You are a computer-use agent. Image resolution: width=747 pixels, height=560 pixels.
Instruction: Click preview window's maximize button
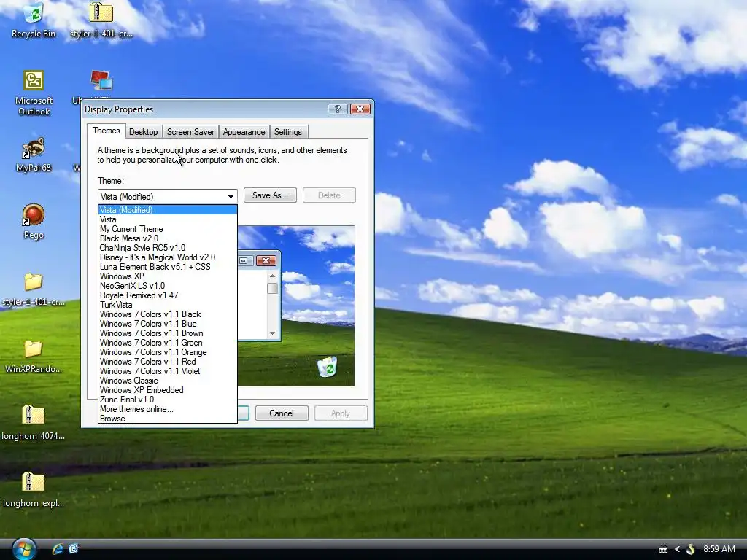244,260
